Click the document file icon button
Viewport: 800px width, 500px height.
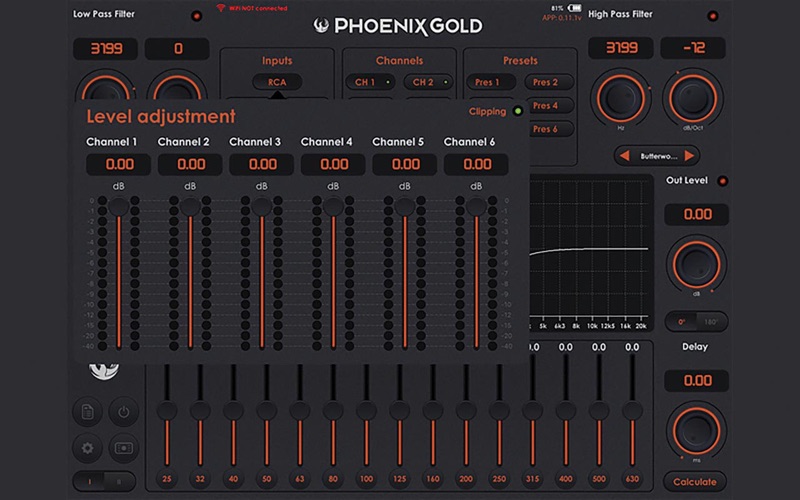(x=87, y=411)
